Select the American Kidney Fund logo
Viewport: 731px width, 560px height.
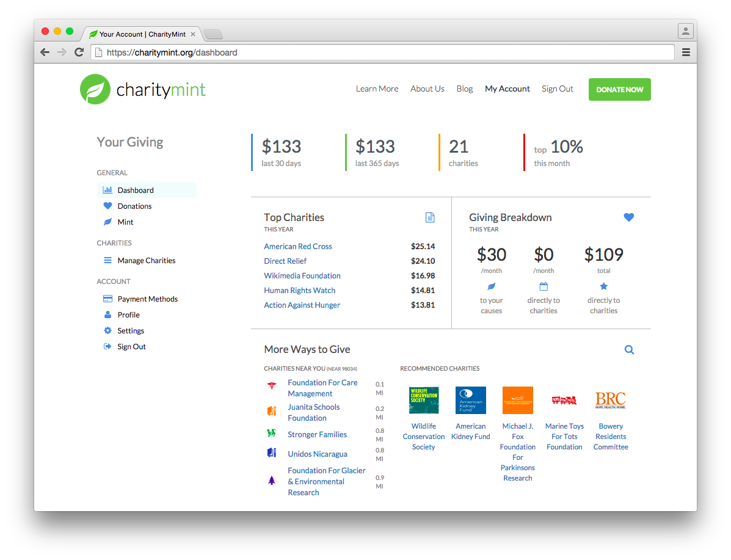pos(471,400)
